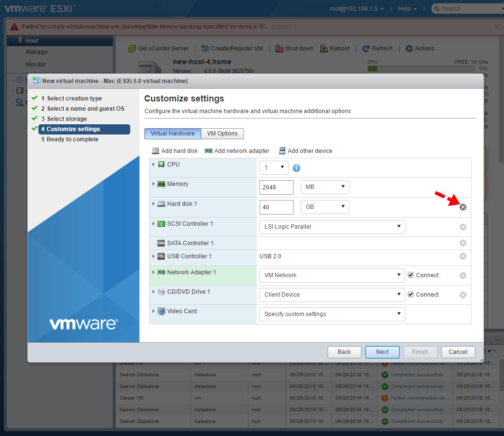This screenshot has width=504, height=436.
Task: Click the Reboot toolbar icon
Action: tap(324, 49)
